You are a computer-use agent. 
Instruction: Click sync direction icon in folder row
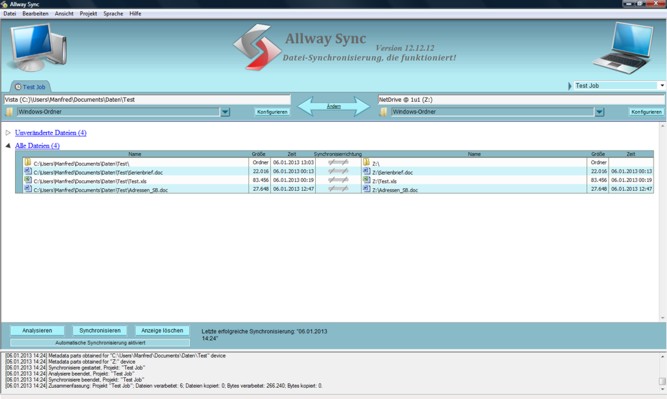[x=338, y=162]
